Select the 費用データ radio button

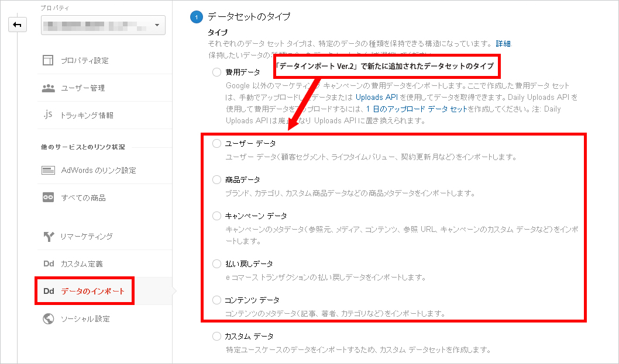pos(217,72)
